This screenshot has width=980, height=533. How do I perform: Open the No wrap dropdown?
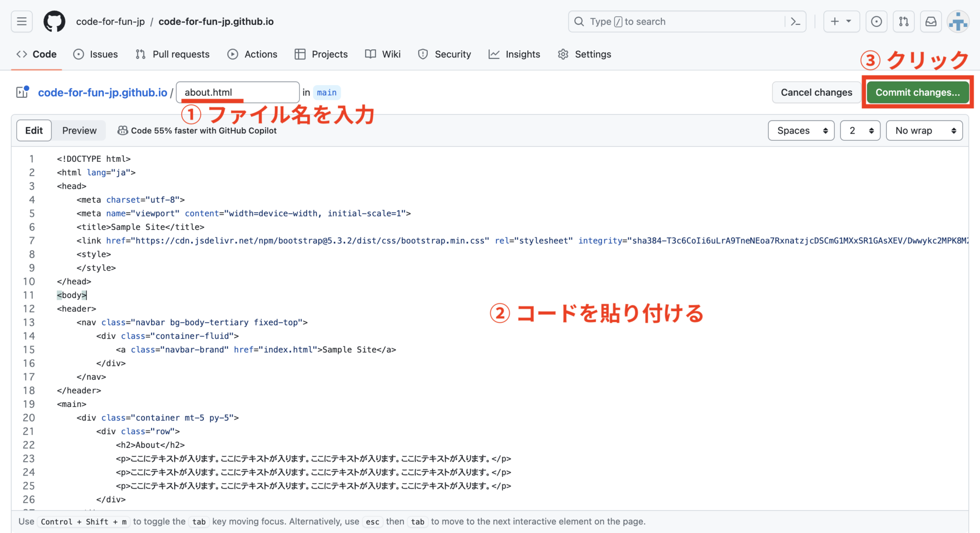(x=924, y=130)
